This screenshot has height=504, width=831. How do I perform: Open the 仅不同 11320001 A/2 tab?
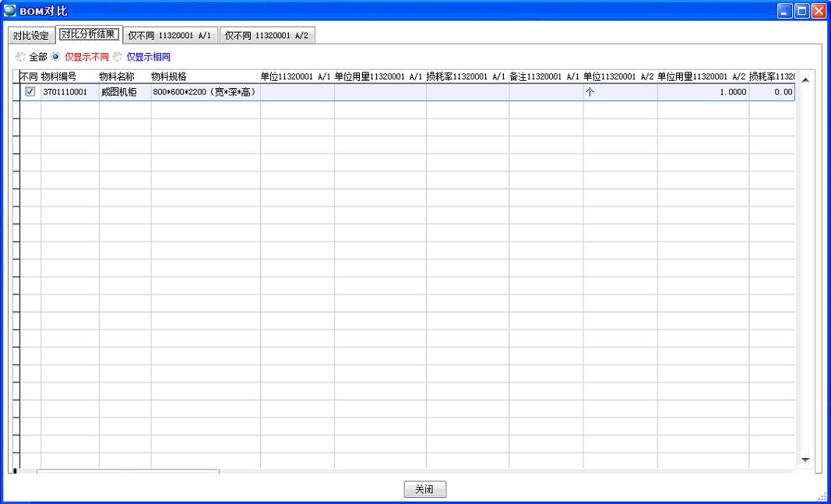tap(267, 36)
